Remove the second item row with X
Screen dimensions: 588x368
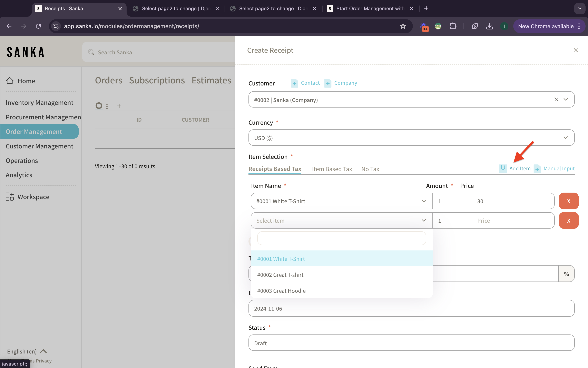point(569,221)
